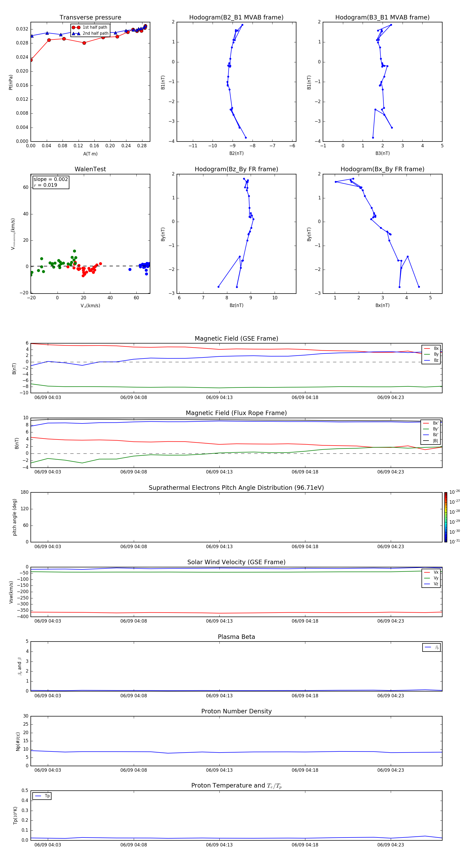The height and width of the screenshot is (868, 473).
Task: Click the "Transverse pressure" plot title
Action: [90, 18]
